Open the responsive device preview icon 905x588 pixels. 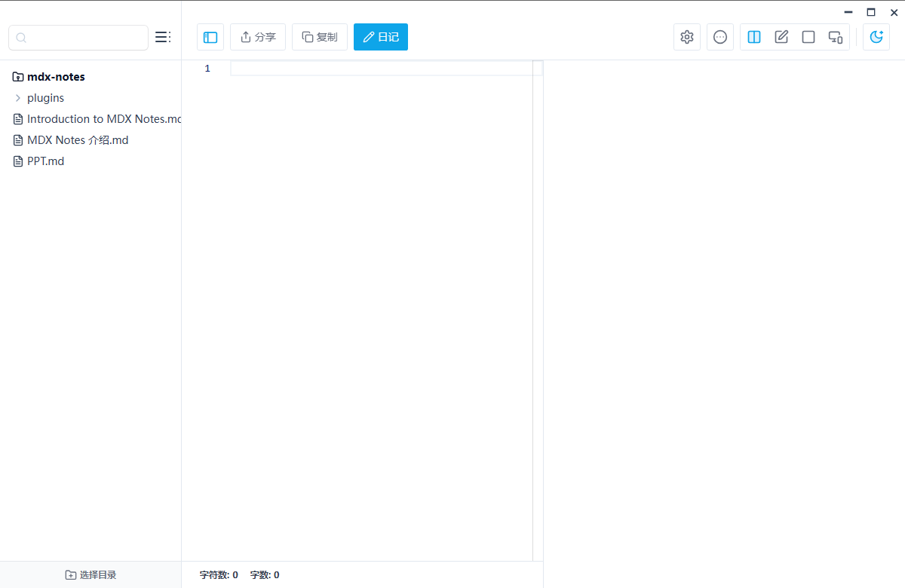click(835, 36)
